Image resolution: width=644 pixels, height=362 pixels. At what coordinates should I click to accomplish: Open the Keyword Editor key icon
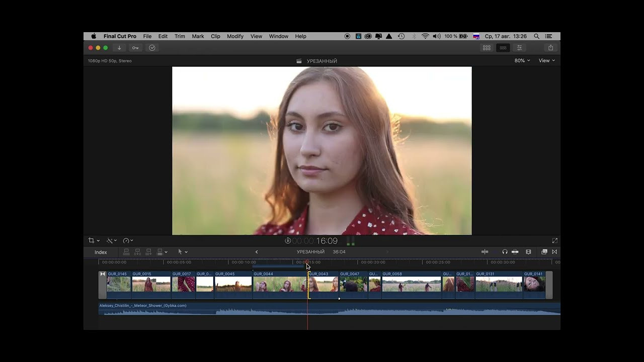[135, 48]
